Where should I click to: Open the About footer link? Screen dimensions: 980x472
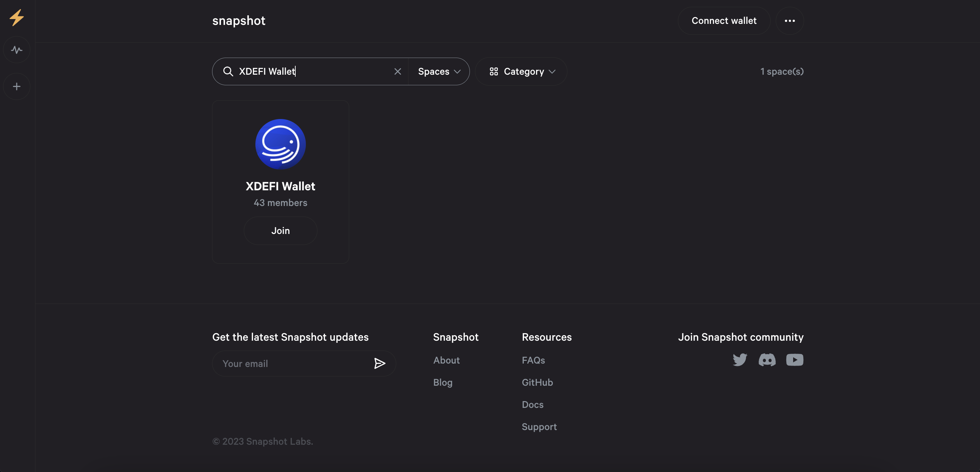446,360
